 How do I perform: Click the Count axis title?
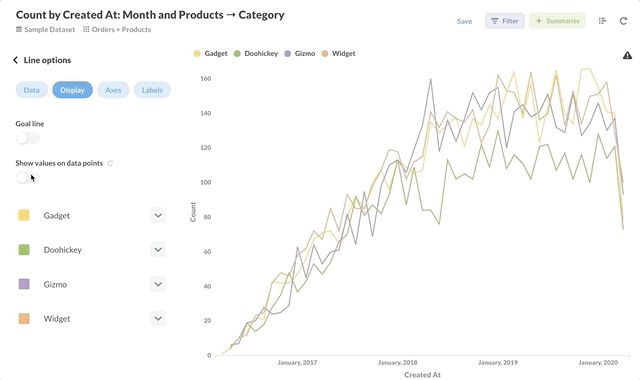[193, 212]
